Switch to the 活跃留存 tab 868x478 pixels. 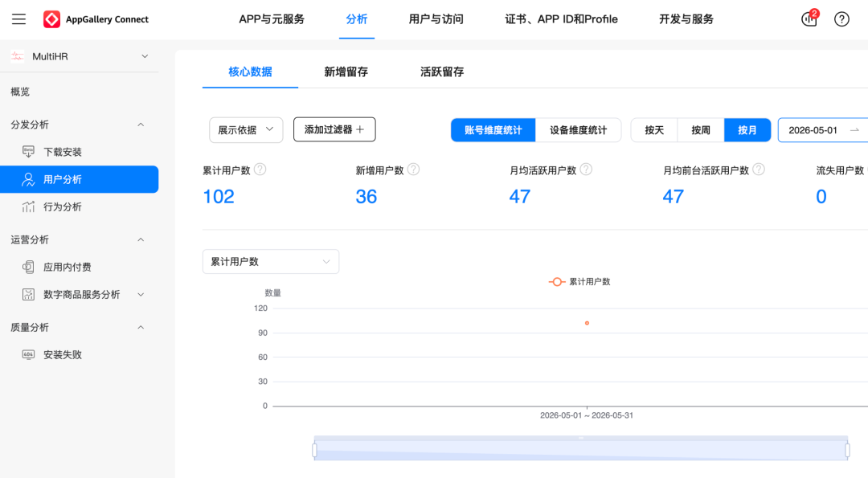tap(442, 72)
